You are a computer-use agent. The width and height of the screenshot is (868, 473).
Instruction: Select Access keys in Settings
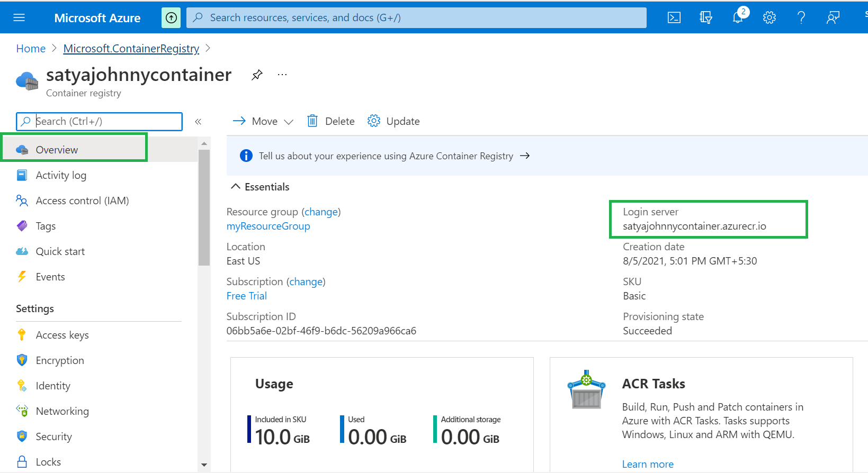tap(62, 335)
